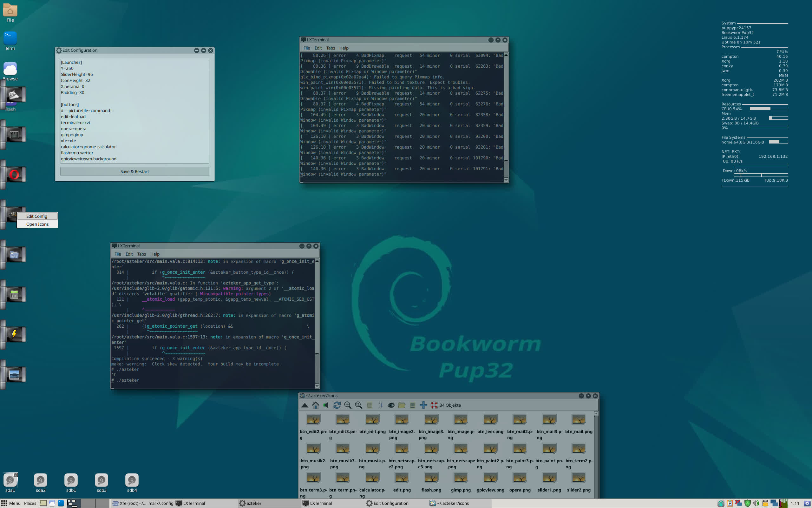The image size is (812, 508).
Task: Click the blue plus icon in file manager
Action: pos(423,405)
